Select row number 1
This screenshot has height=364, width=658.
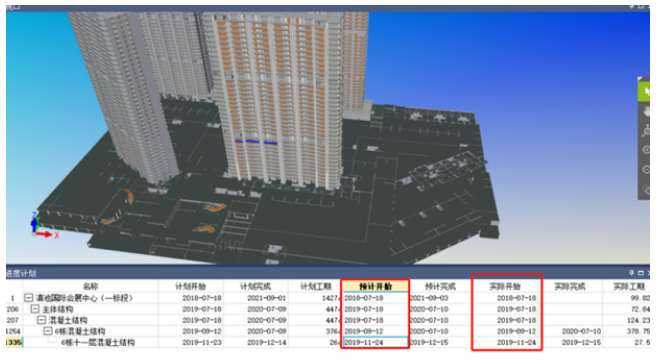(13, 298)
